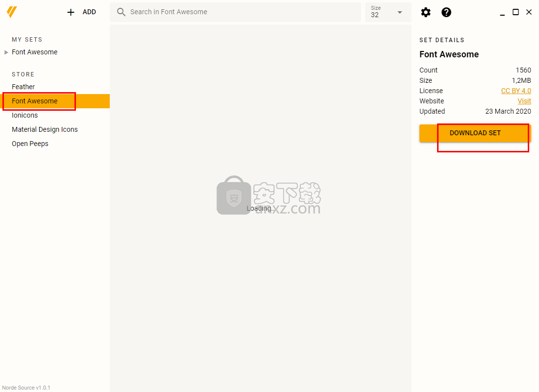
Task: Select Open Peeps in the Store list
Action: [x=30, y=144]
